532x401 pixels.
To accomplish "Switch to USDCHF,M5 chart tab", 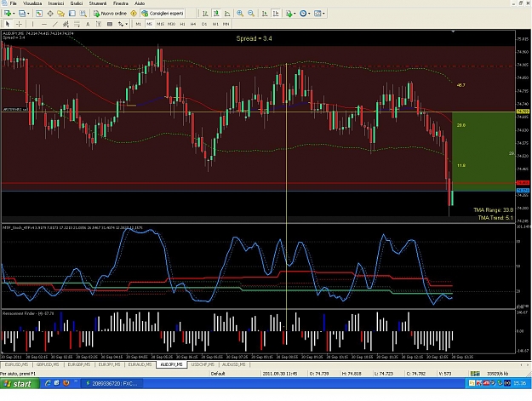I will click(203, 364).
